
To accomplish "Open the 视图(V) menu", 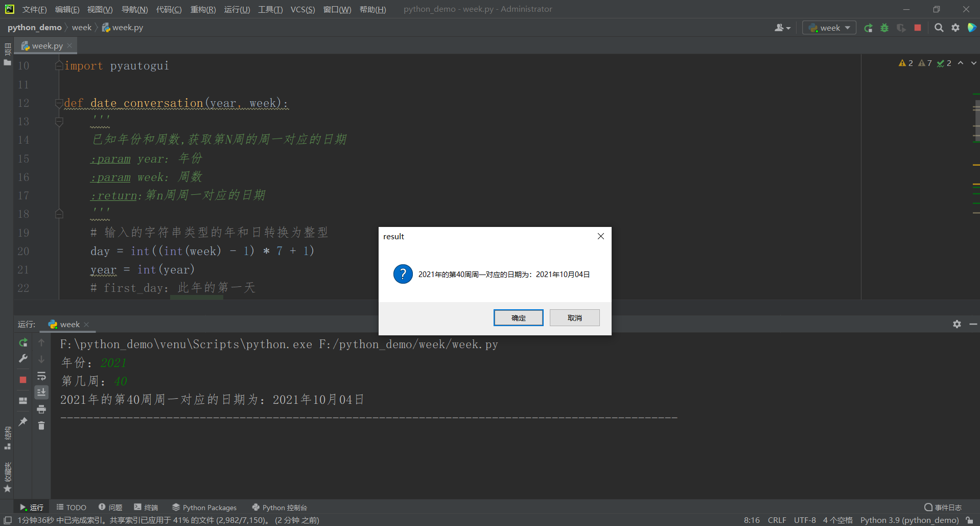I will [x=100, y=9].
